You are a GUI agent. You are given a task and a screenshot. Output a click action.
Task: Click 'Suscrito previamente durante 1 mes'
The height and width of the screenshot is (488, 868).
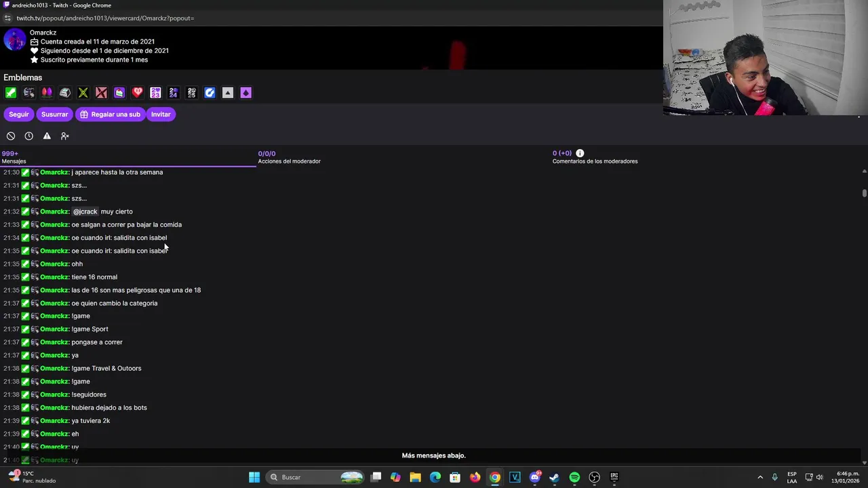click(x=94, y=60)
